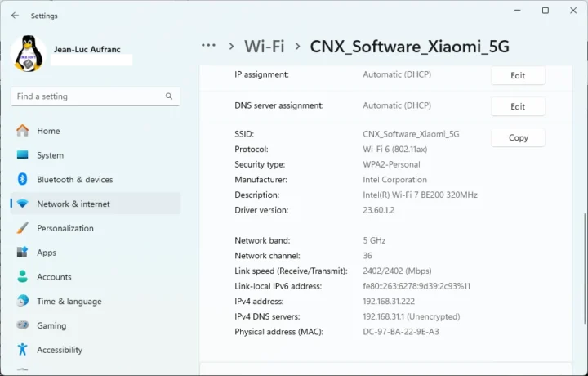Click the back arrow in Settings
588x376 pixels.
pos(15,16)
